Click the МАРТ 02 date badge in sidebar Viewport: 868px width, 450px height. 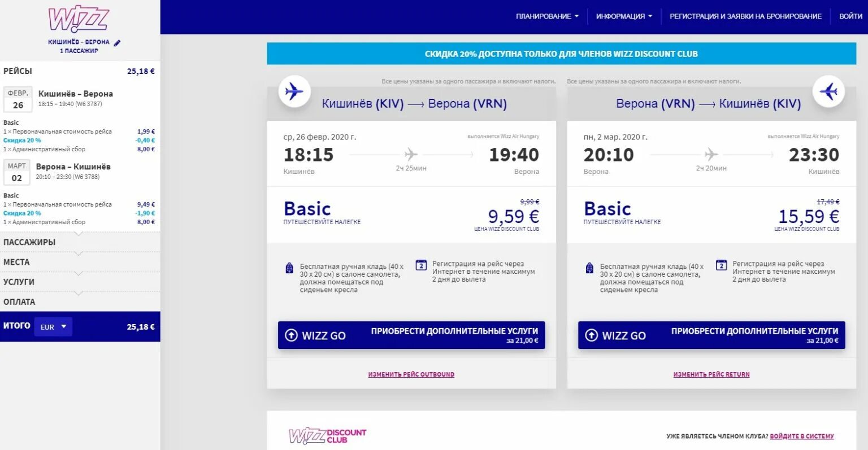[17, 172]
